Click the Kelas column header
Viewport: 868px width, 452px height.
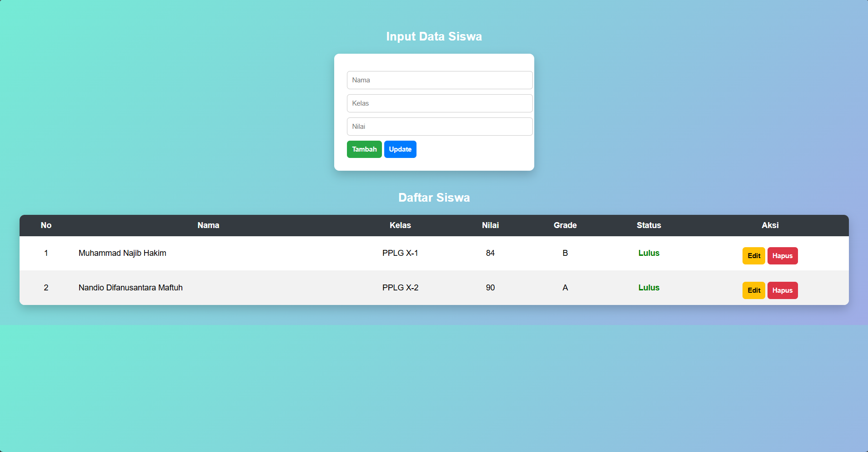(x=400, y=225)
